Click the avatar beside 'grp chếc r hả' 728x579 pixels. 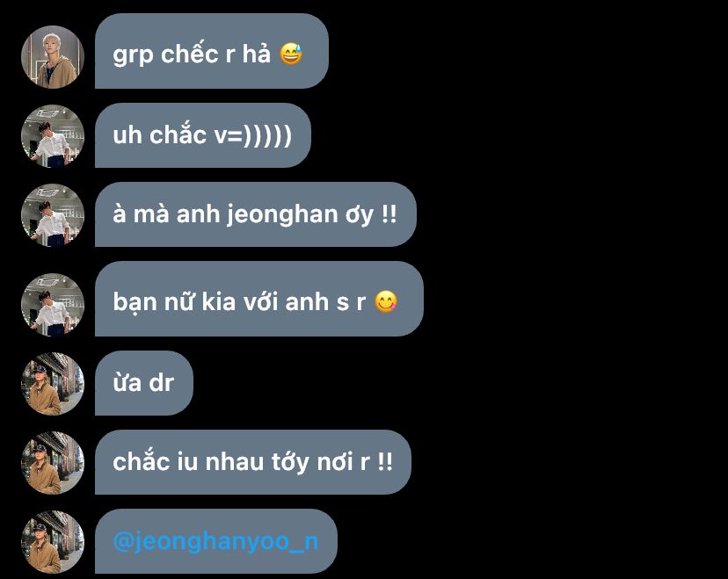53,57
